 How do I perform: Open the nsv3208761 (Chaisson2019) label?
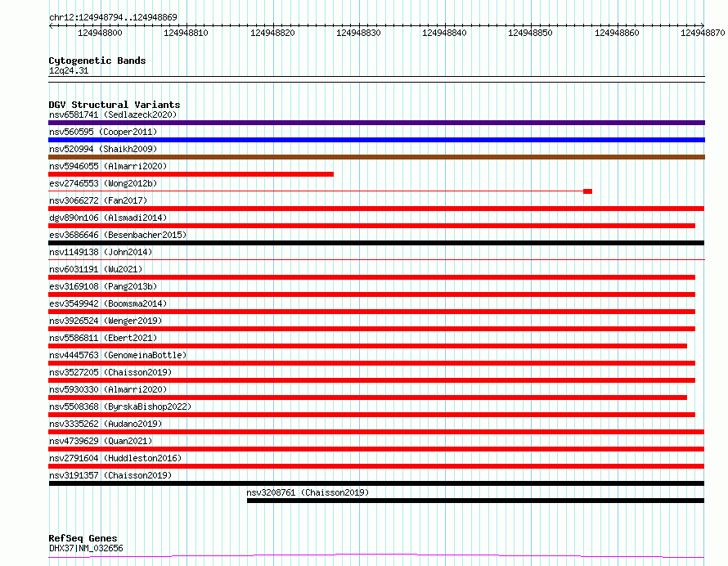308,492
